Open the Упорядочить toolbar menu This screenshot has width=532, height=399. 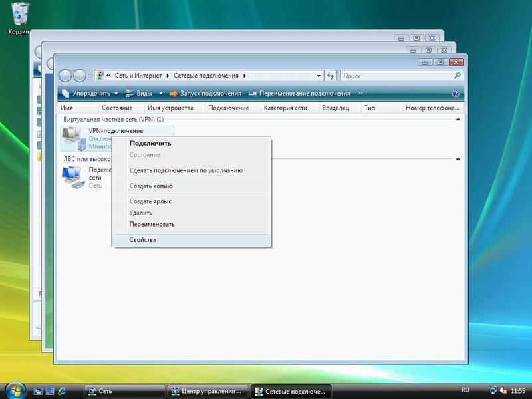point(90,93)
